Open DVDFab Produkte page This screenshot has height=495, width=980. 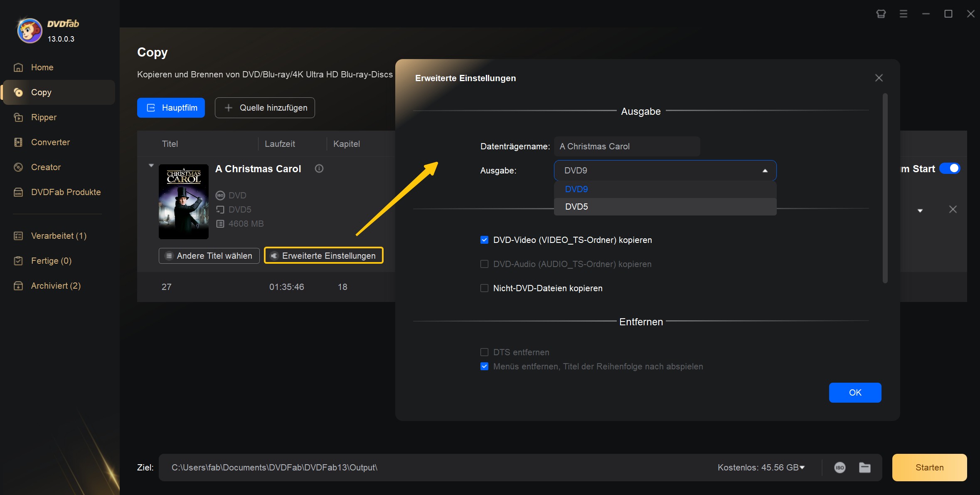pyautogui.click(x=66, y=192)
